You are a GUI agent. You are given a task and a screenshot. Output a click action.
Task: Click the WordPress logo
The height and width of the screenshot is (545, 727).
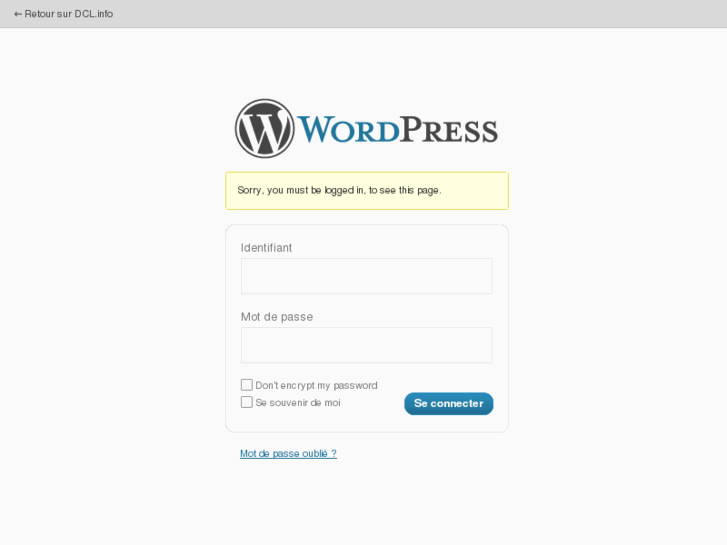click(366, 128)
